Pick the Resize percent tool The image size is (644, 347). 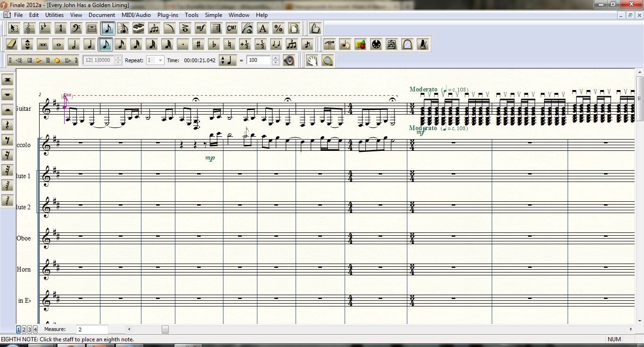(278, 28)
